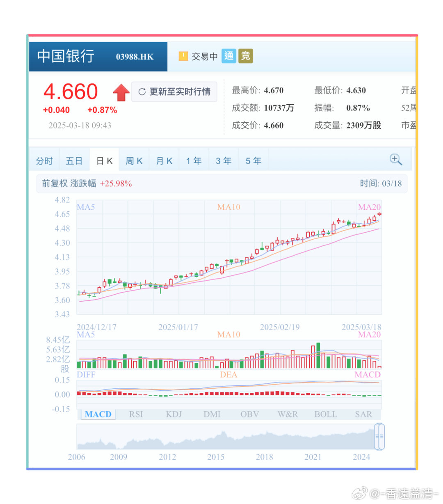Image resolution: width=443 pixels, height=504 pixels.
Task: Switch to the 分时 tab
Action: pyautogui.click(x=44, y=161)
